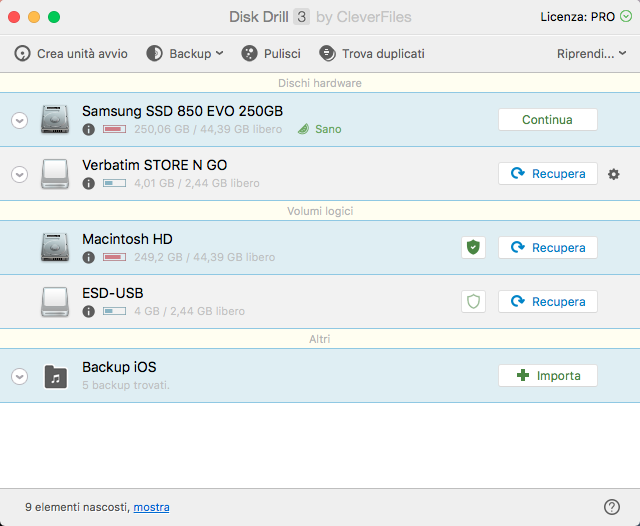This screenshot has width=640, height=526.
Task: Click the '4,01 GB / 2,44 GB libero' text
Action: coord(197,183)
